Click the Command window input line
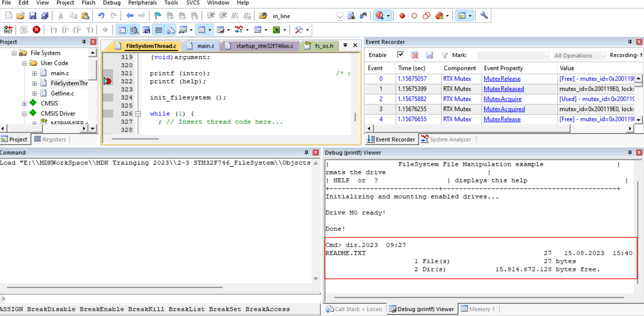This screenshot has width=644, height=316. click(160, 299)
